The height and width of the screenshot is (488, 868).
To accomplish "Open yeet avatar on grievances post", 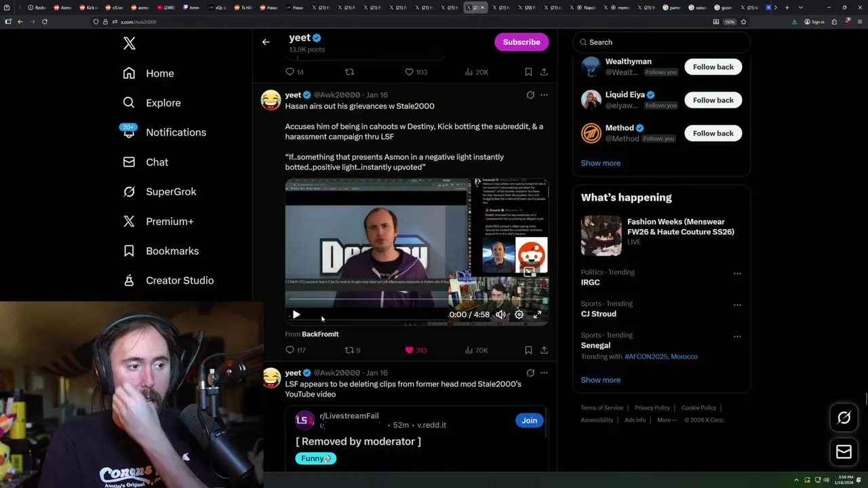I will tap(271, 100).
